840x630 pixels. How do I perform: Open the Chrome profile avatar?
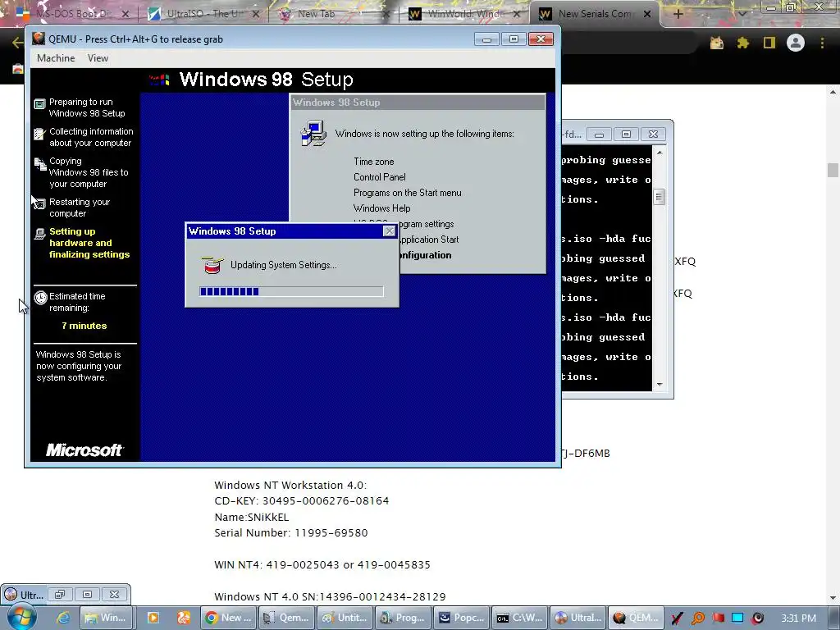796,43
